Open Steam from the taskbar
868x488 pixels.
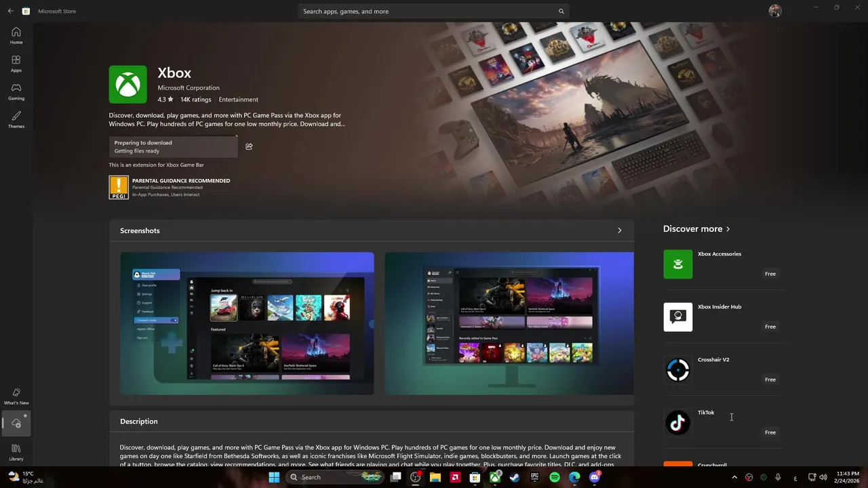pos(515,477)
